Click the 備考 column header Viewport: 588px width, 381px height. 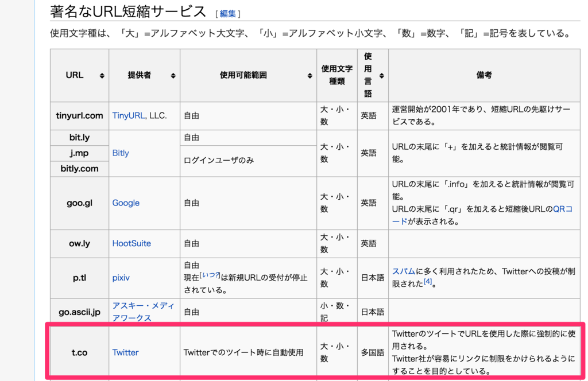pyautogui.click(x=484, y=75)
